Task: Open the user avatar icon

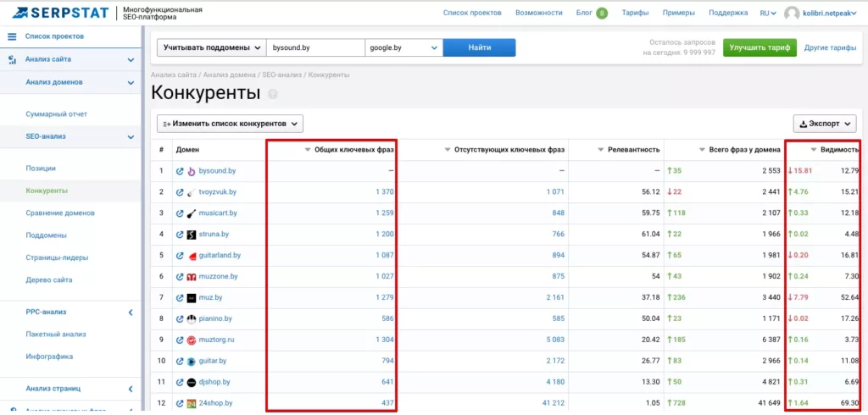Action: pyautogui.click(x=793, y=14)
